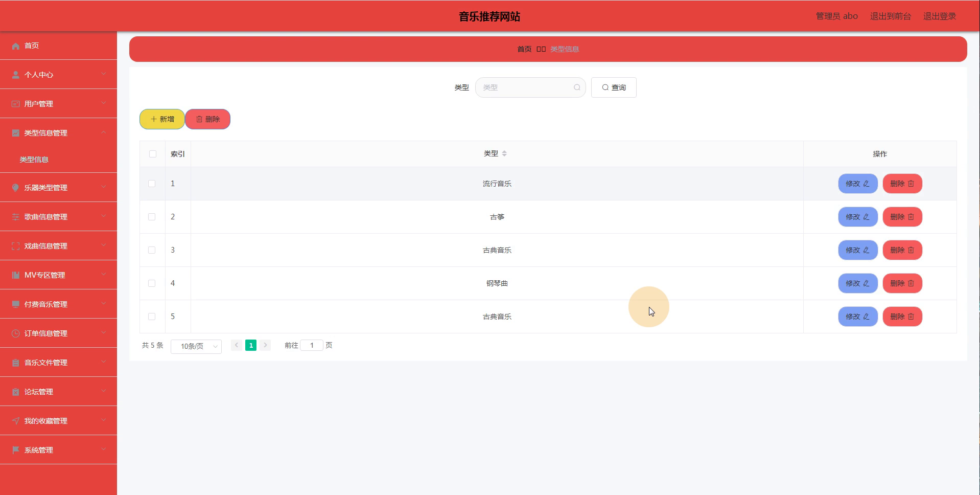Click the 乐器类型管理 sidebar icon

[16, 188]
